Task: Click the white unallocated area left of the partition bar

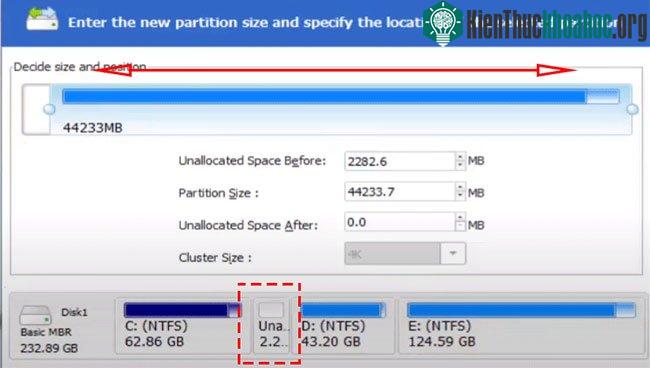Action: [36, 109]
